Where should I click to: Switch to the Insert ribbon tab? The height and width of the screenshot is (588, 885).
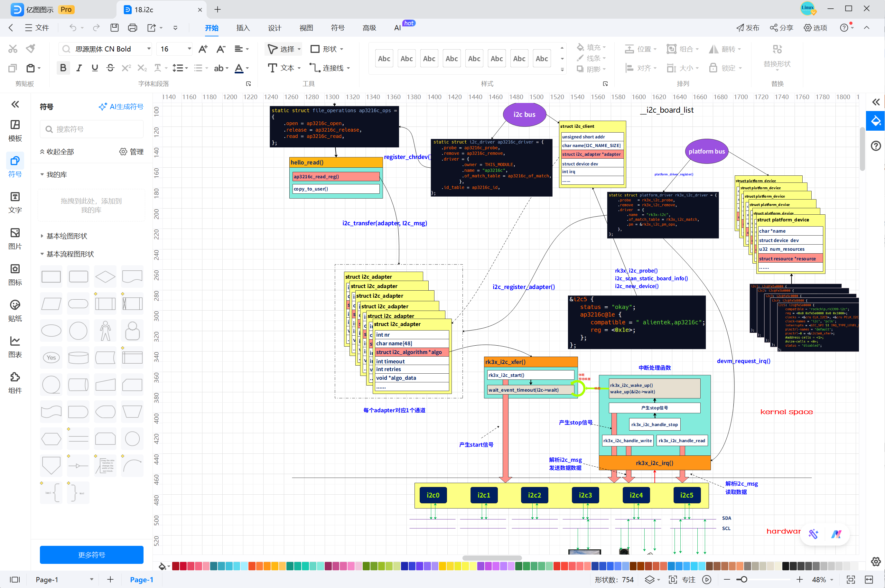point(243,28)
